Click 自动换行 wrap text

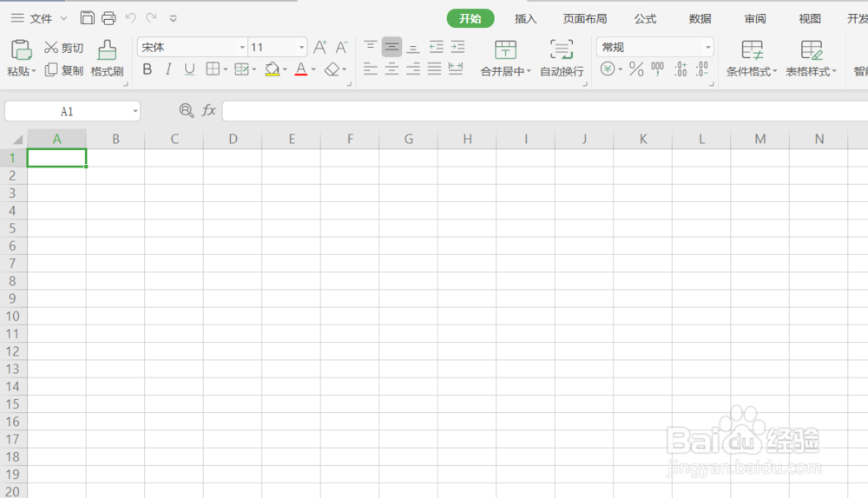pos(562,58)
